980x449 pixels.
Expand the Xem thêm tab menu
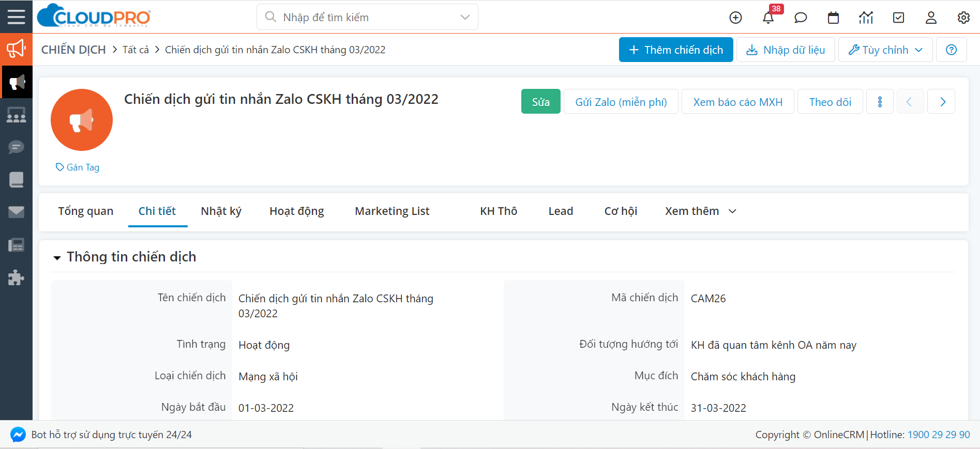(x=700, y=211)
